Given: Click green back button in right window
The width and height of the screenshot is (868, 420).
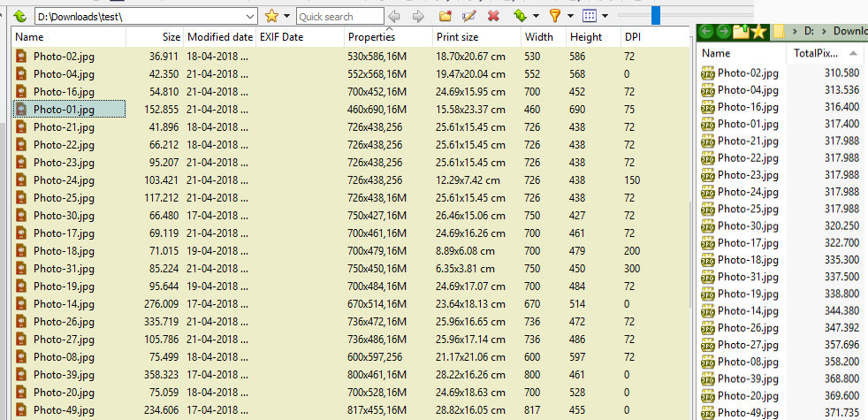Looking at the screenshot, I should pyautogui.click(x=705, y=32).
